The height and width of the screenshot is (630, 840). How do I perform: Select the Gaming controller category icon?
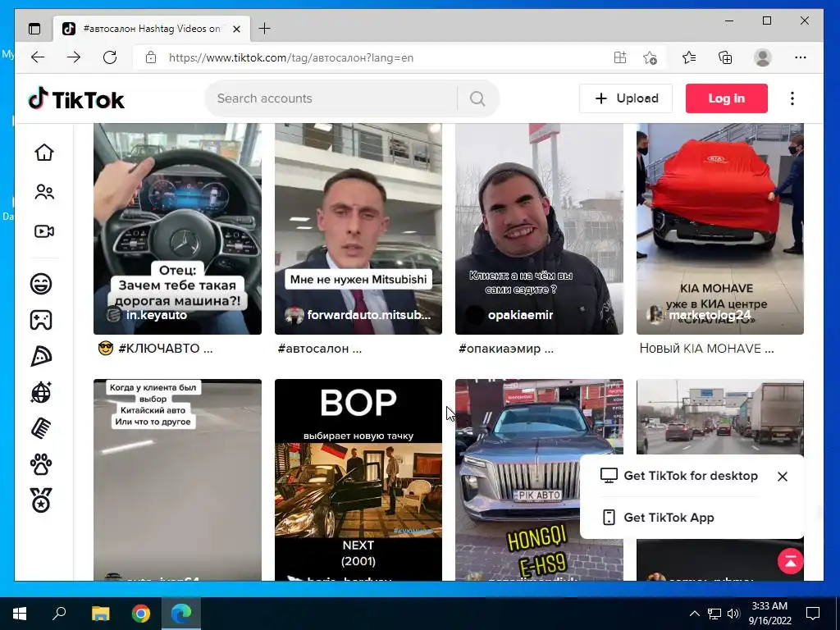pyautogui.click(x=41, y=320)
